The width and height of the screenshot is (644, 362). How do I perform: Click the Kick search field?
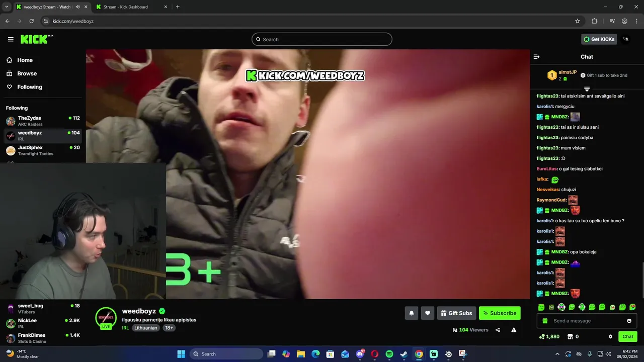(322, 39)
